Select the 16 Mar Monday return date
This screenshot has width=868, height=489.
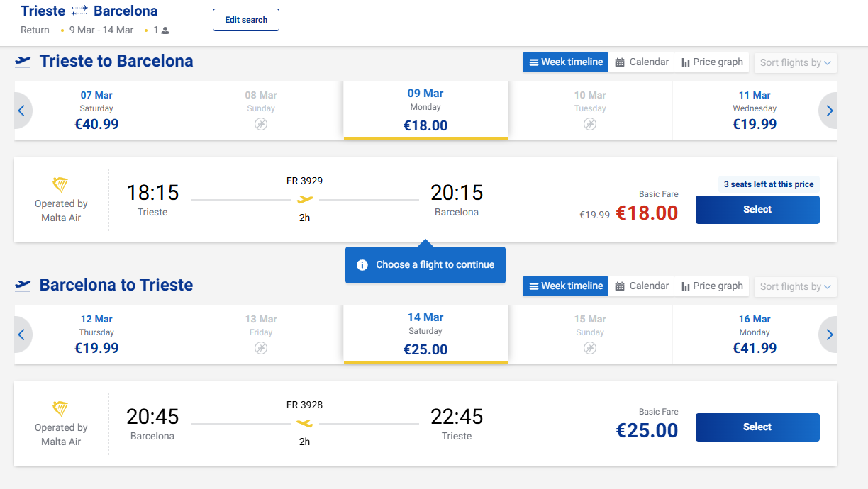point(755,335)
